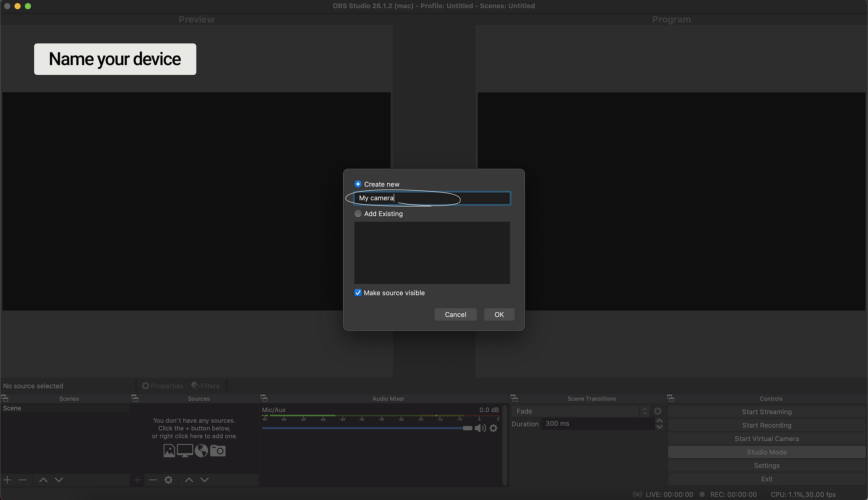
Task: Click the add scene plus icon
Action: (x=7, y=480)
